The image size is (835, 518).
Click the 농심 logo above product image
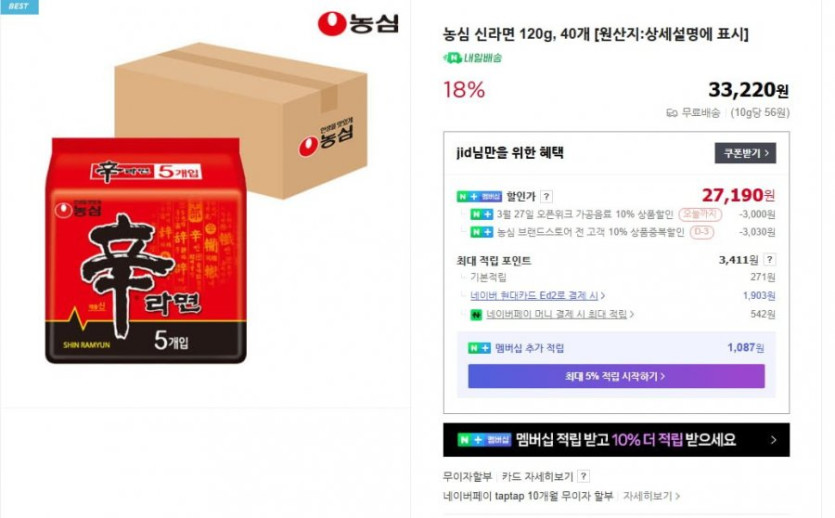pyautogui.click(x=357, y=23)
